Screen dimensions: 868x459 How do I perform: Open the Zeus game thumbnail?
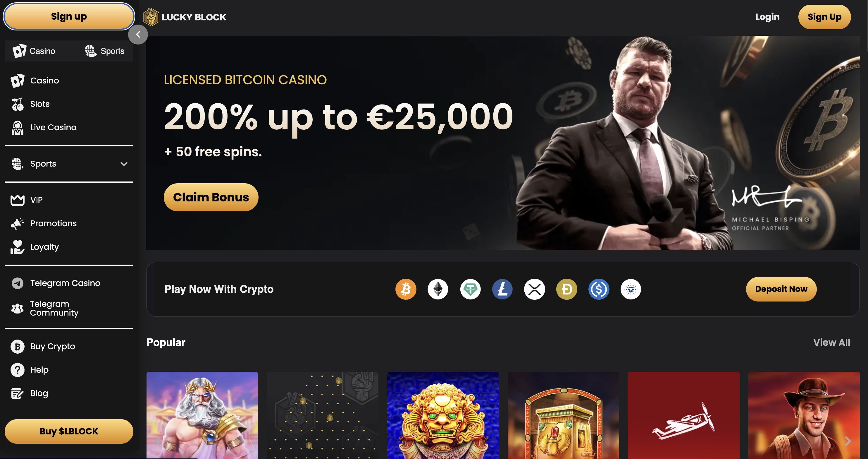coord(202,415)
